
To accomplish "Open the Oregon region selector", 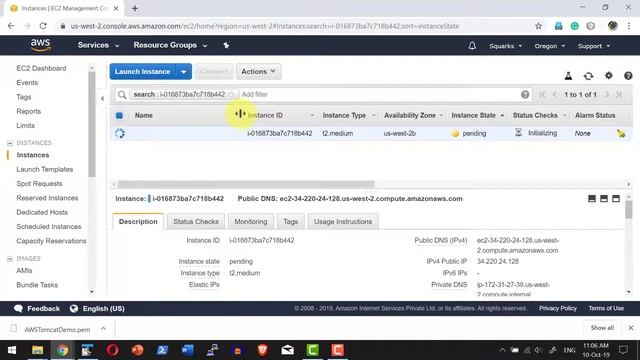I will tap(550, 46).
